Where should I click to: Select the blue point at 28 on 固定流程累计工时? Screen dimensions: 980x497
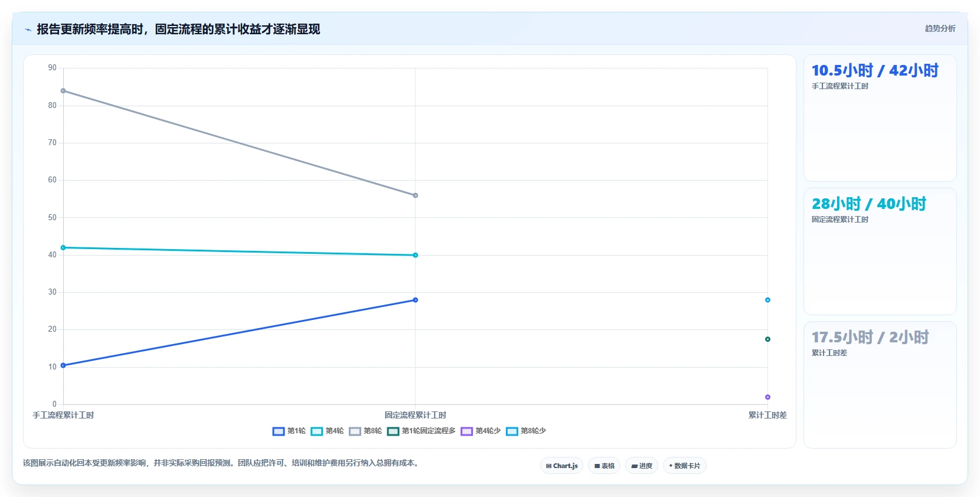pyautogui.click(x=416, y=300)
